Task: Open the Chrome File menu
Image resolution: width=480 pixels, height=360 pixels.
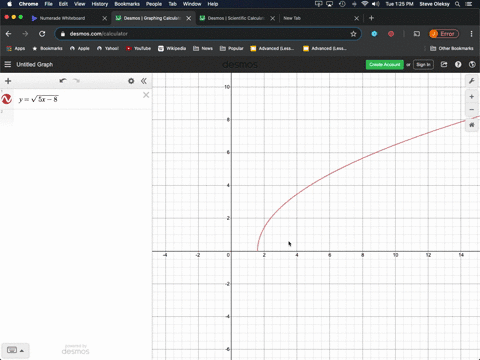Action: 48,4
